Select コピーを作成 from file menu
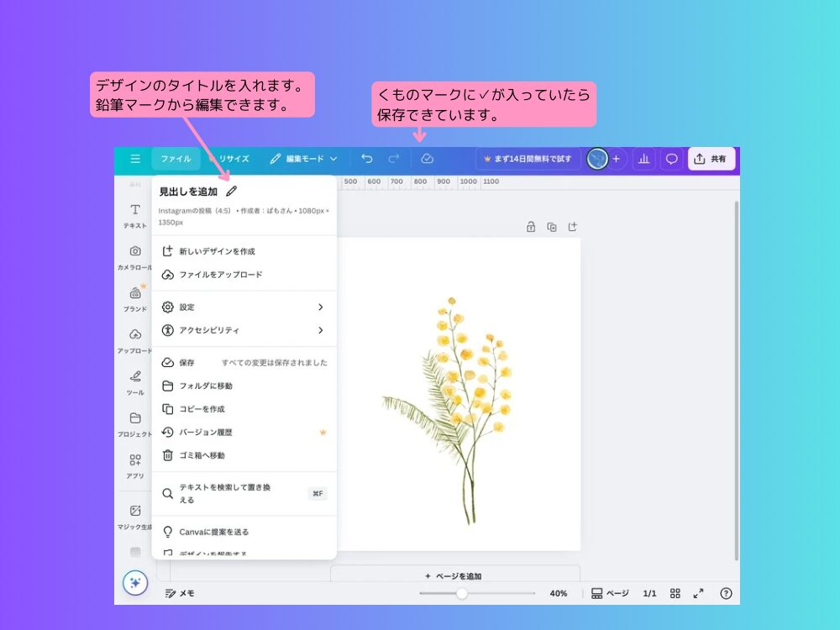 pyautogui.click(x=202, y=409)
